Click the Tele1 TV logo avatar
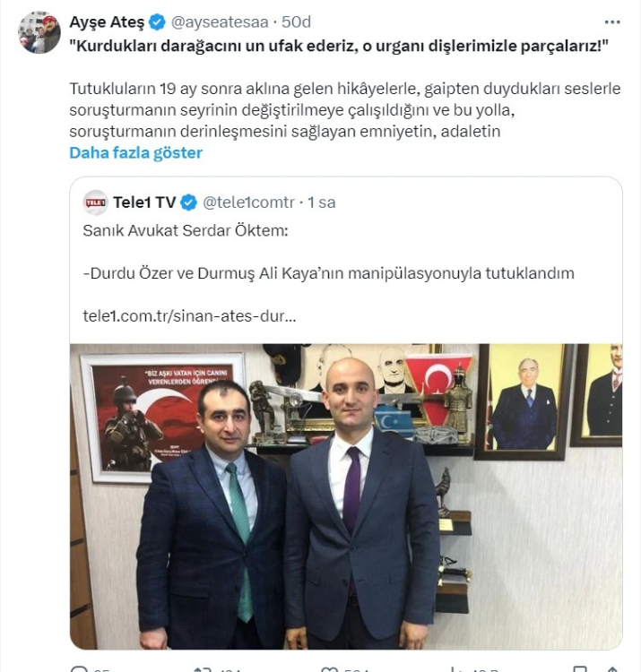The image size is (641, 672). tap(95, 202)
